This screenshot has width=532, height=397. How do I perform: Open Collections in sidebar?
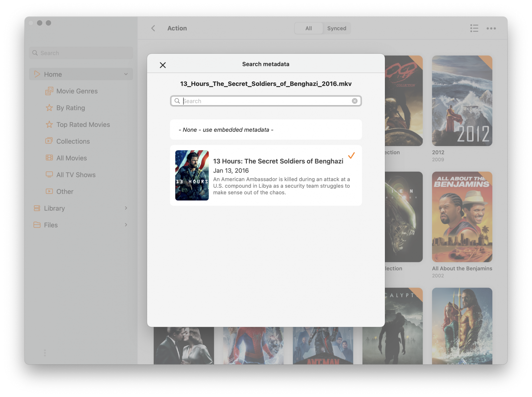pos(73,141)
